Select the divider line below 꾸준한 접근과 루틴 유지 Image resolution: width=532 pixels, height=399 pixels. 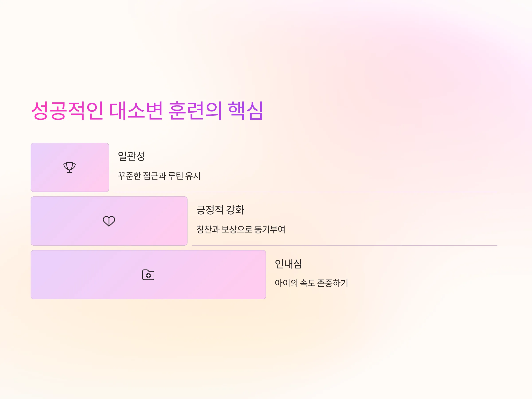click(305, 192)
